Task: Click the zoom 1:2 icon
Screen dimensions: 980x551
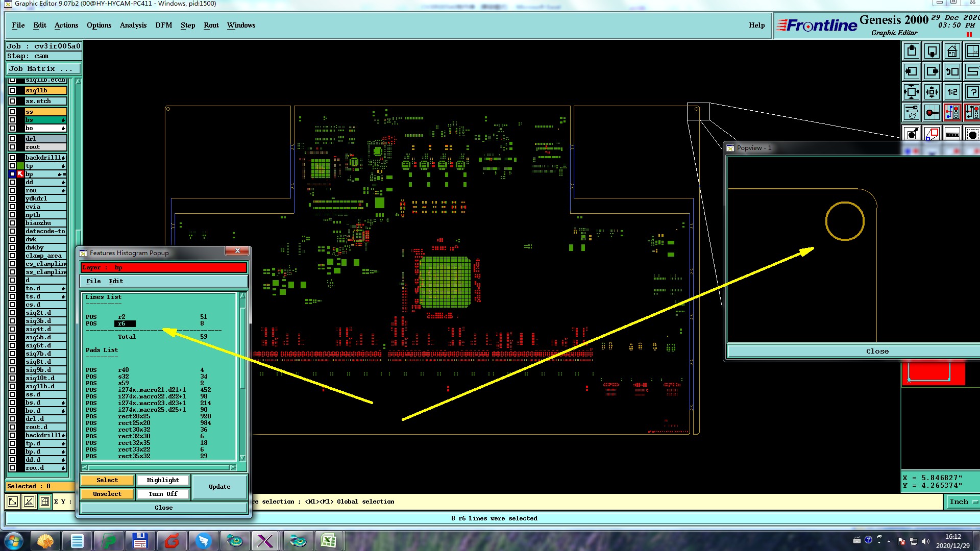Action: pyautogui.click(x=952, y=92)
